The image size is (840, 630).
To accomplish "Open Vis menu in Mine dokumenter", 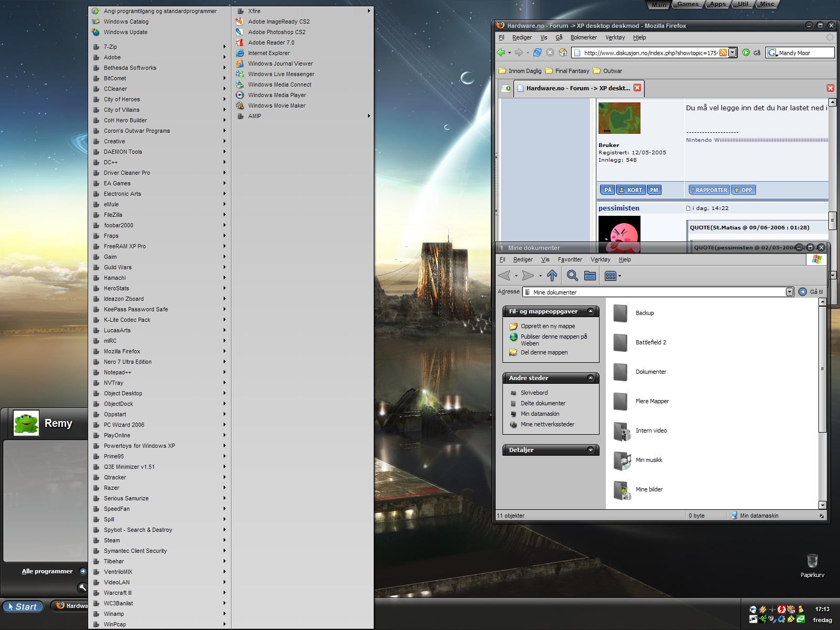I will pyautogui.click(x=545, y=259).
